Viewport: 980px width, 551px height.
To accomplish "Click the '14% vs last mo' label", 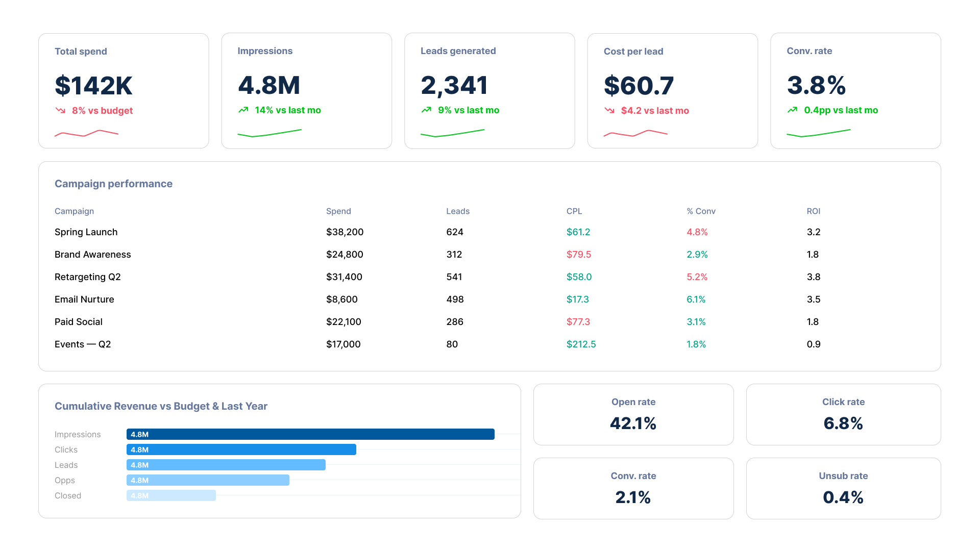I will [288, 110].
